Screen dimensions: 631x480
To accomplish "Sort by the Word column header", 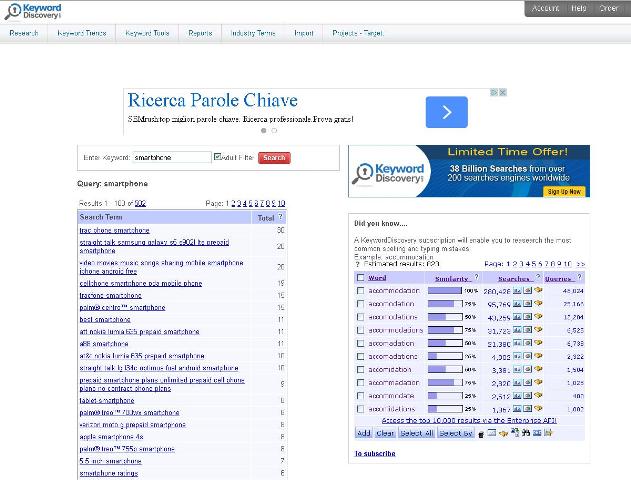I will pos(377,278).
